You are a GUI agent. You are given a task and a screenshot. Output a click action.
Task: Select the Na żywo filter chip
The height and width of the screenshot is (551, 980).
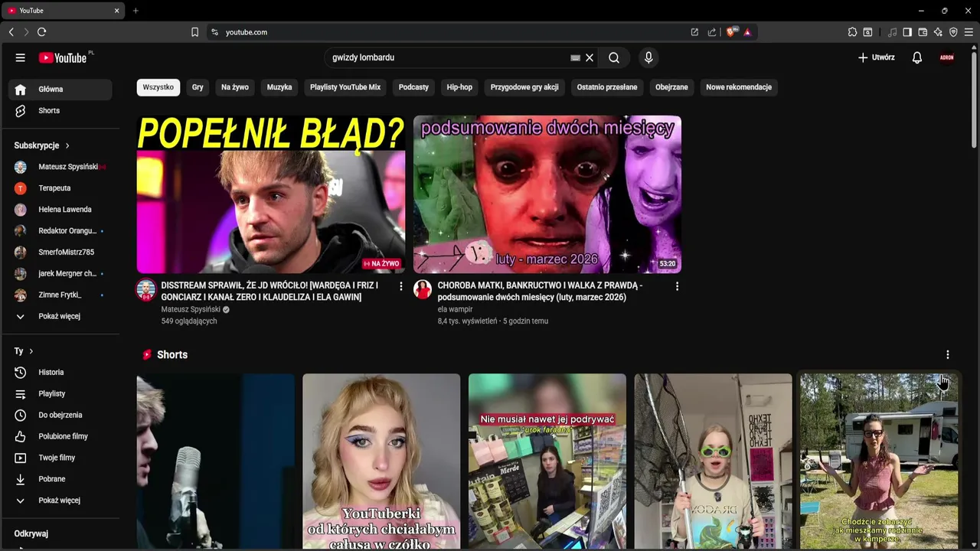pyautogui.click(x=235, y=87)
